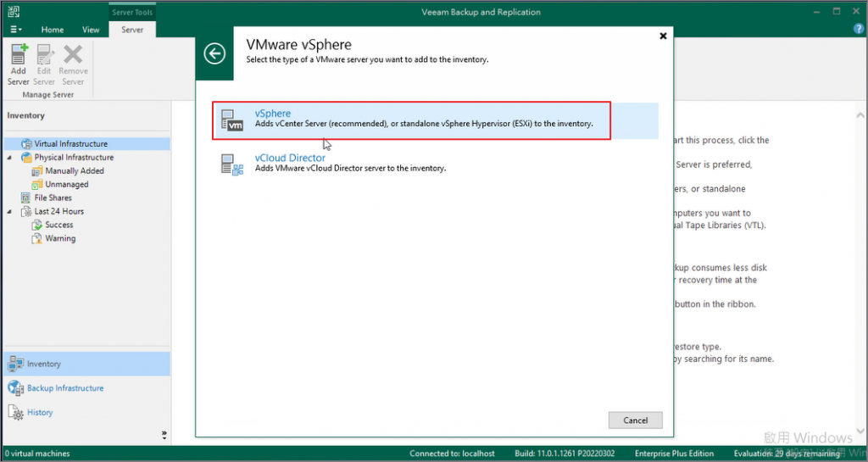Select the Manually Added tree label

[x=75, y=171]
